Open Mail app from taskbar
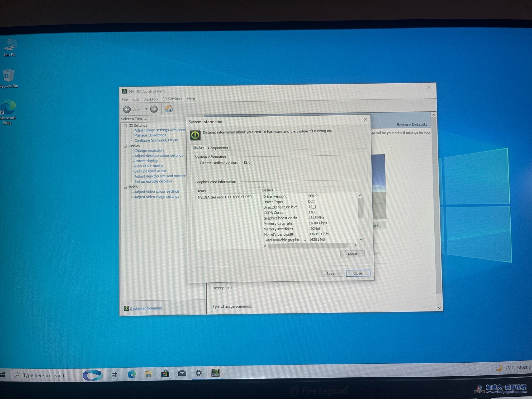Screen dimensions: 532x399 click(x=182, y=373)
